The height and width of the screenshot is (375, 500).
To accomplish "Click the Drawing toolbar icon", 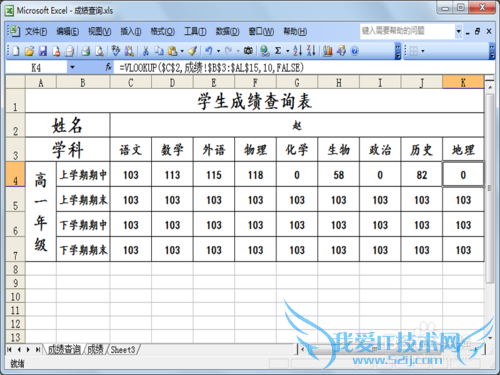I will 341,51.
